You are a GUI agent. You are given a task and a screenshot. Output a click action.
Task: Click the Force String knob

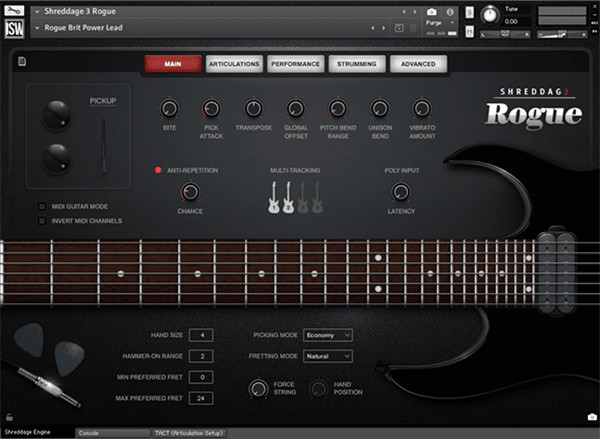pyautogui.click(x=259, y=388)
